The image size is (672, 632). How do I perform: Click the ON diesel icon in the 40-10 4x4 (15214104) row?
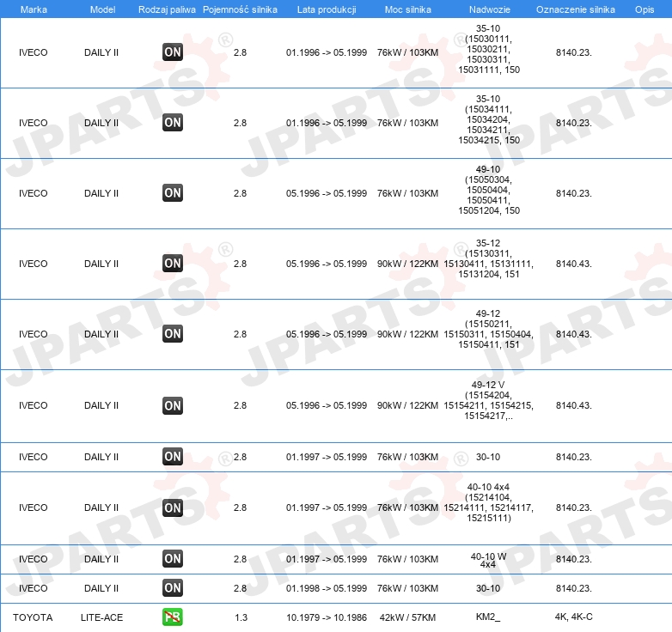pyautogui.click(x=173, y=507)
